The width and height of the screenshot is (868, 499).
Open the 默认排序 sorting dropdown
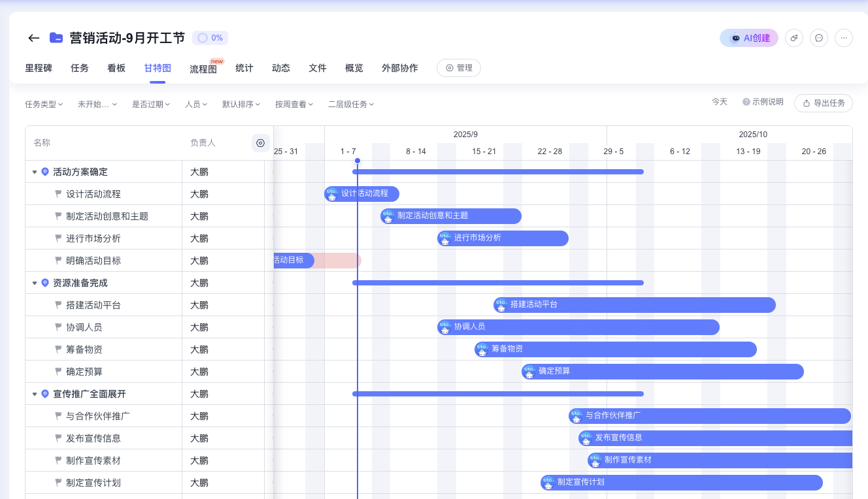[241, 104]
